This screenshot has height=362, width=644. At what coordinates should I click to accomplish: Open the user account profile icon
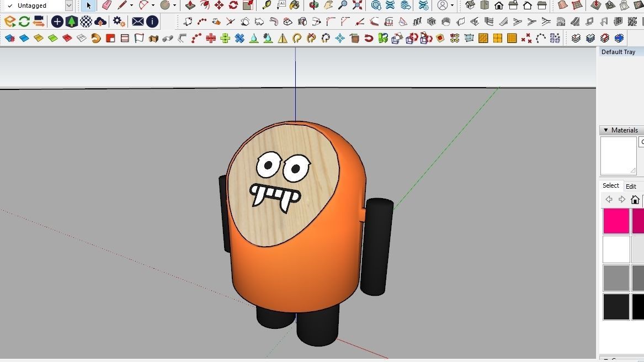tap(443, 6)
